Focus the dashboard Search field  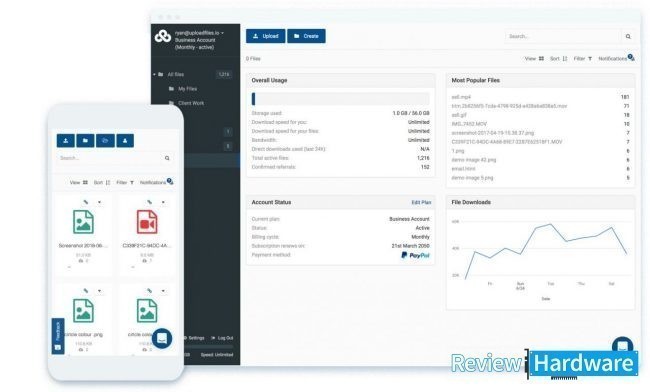tap(563, 36)
